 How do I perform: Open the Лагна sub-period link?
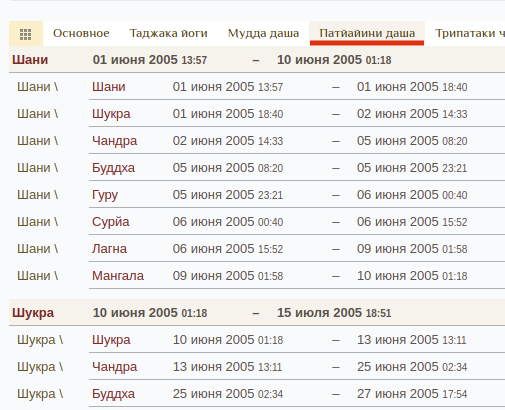(109, 249)
